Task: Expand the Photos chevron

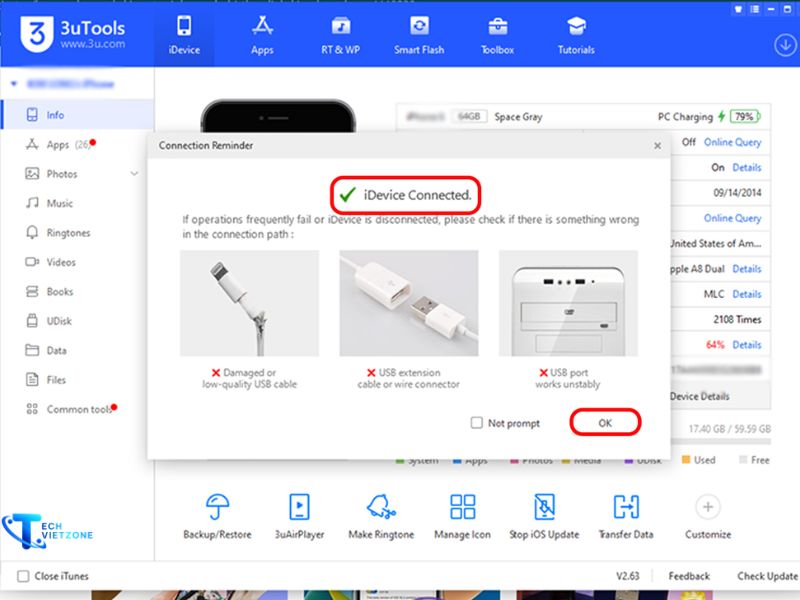Action: click(x=134, y=174)
